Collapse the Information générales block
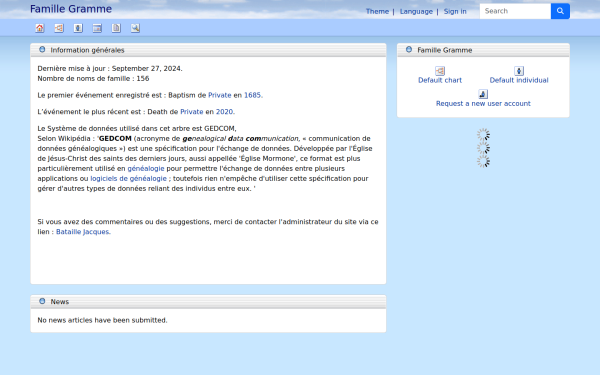This screenshot has height=375, width=600. (42, 49)
